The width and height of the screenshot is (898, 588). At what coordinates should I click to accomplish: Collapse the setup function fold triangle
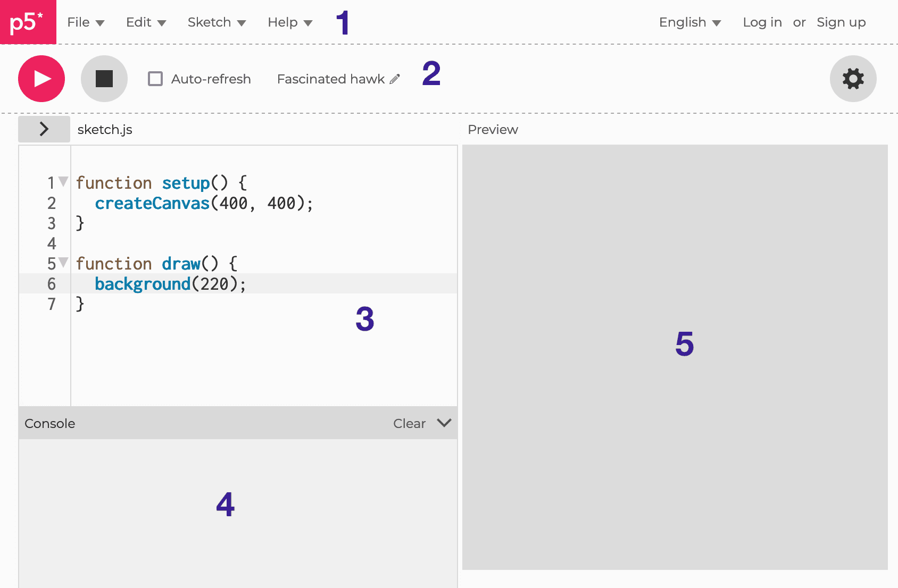(63, 181)
